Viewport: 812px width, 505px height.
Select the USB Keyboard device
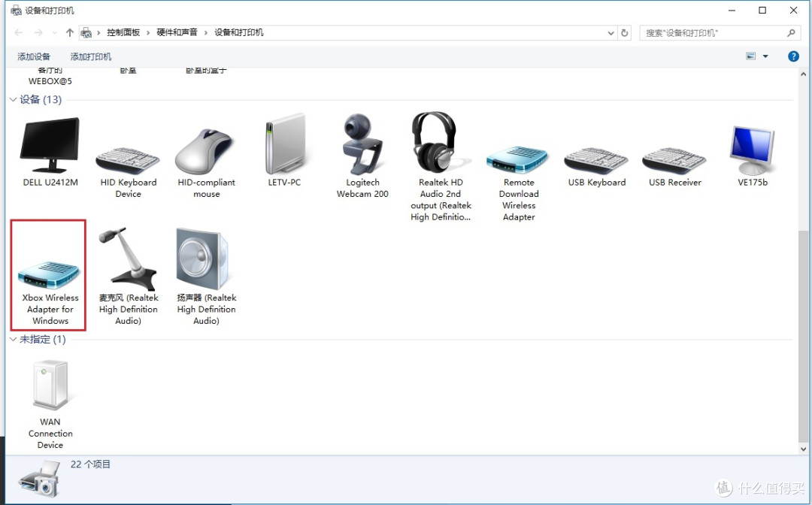click(x=596, y=167)
